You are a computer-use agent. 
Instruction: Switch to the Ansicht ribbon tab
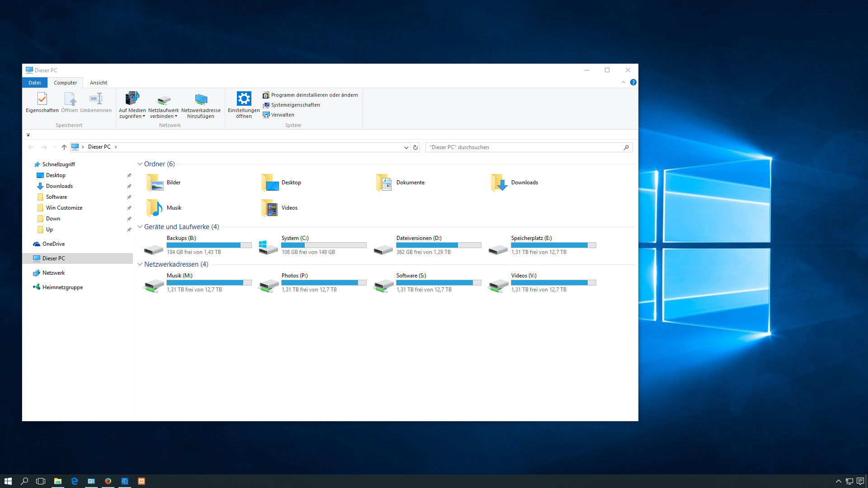click(x=99, y=83)
